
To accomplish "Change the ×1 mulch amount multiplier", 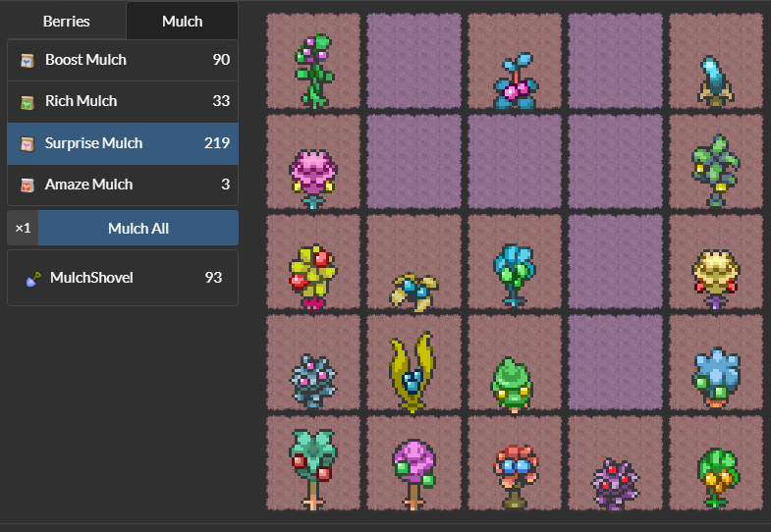I will point(23,228).
